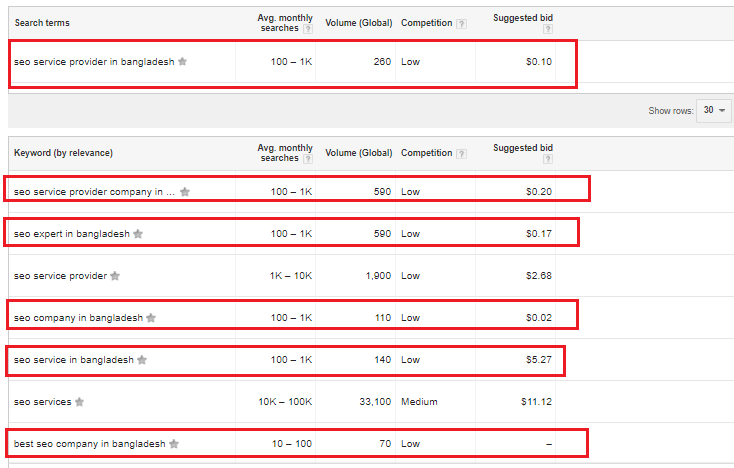The height and width of the screenshot is (468, 734).
Task: Click Competition header text in Keyword table
Action: point(426,153)
